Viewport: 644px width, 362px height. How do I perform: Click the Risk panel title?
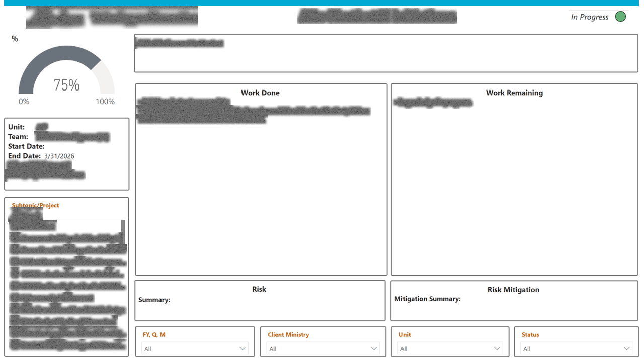pyautogui.click(x=259, y=289)
